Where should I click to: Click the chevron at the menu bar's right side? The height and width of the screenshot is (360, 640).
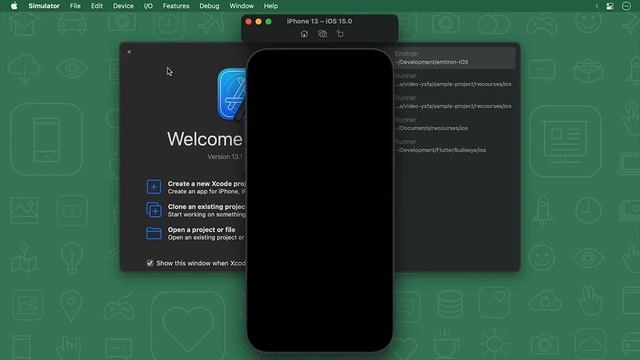pos(596,6)
